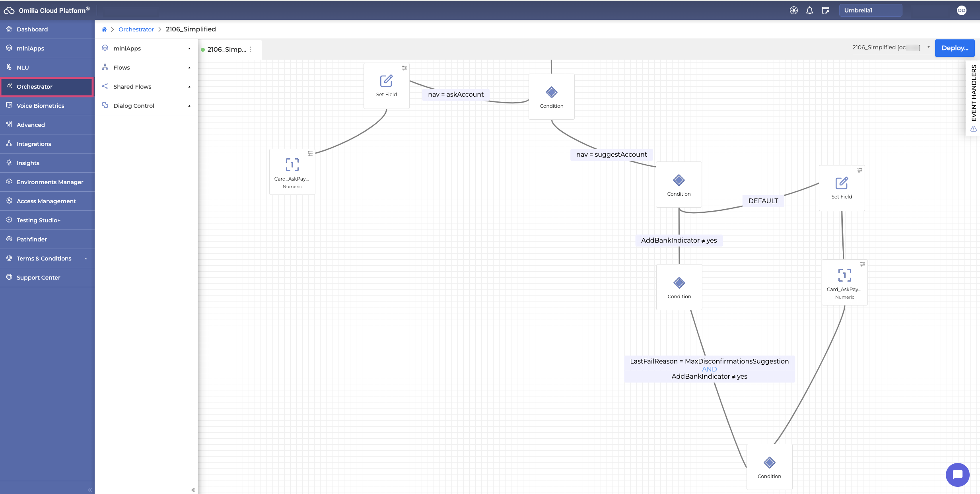
Task: Open the Pathfinder tool
Action: click(32, 239)
